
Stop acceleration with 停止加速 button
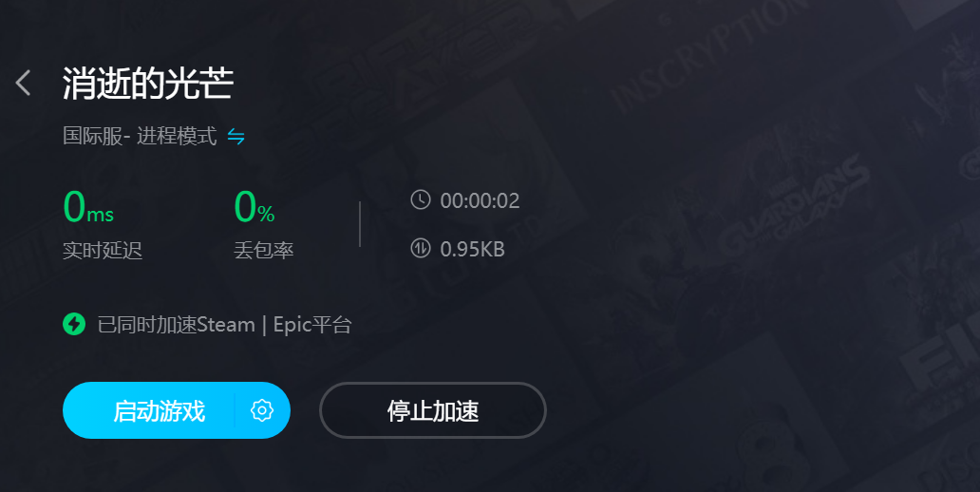pos(432,410)
